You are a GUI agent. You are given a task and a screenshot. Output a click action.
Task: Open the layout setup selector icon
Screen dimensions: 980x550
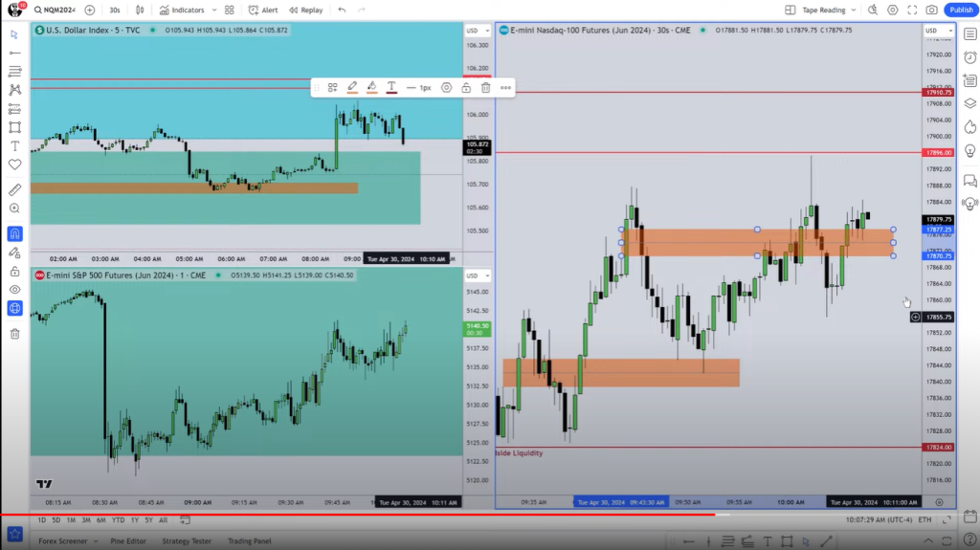[x=790, y=10]
